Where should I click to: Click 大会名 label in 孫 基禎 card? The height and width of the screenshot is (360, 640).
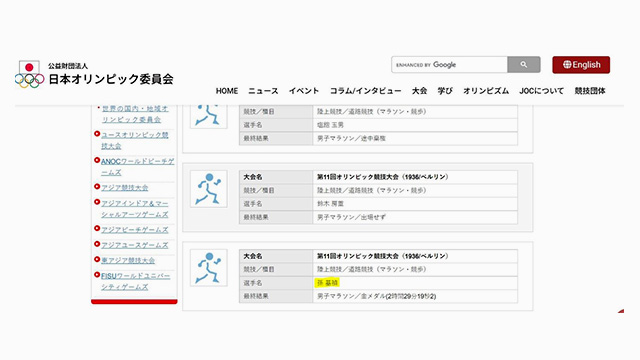click(253, 256)
